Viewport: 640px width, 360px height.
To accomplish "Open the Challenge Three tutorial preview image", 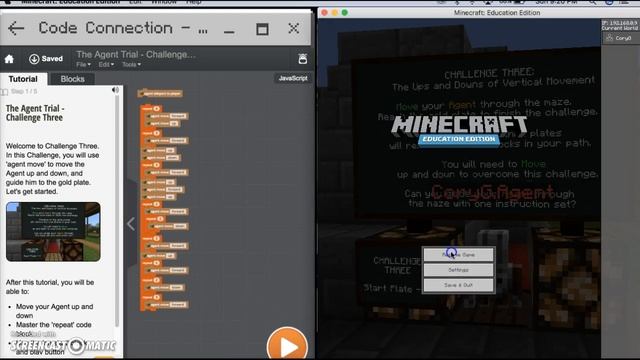I will coord(53,231).
